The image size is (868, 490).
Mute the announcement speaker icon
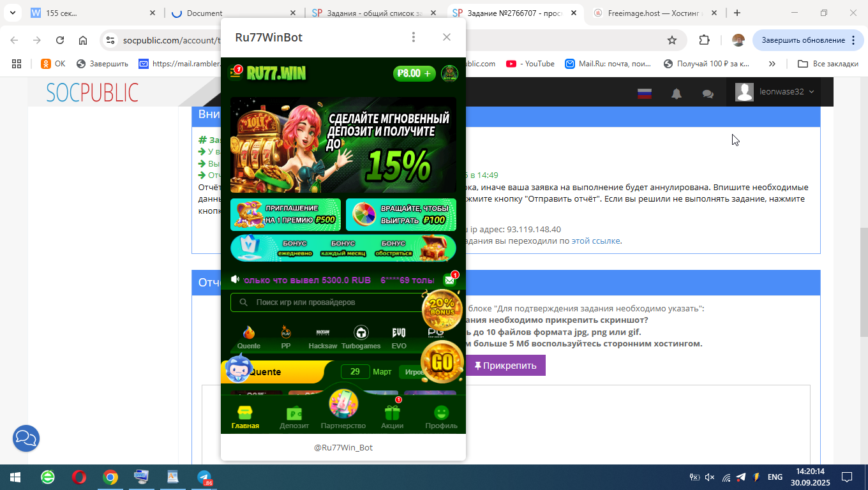tap(235, 279)
